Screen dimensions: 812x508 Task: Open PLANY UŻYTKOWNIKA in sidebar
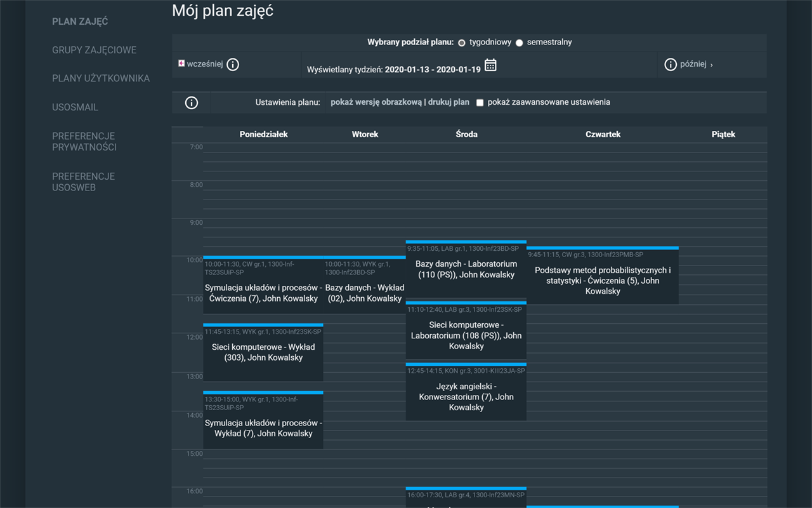click(x=101, y=79)
